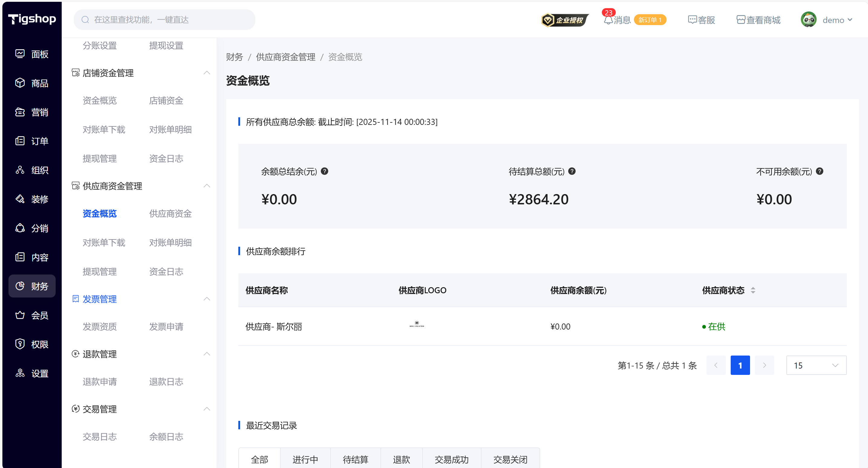Open the 装修 decoration sidebar icon
Image resolution: width=868 pixels, height=468 pixels.
(x=20, y=199)
